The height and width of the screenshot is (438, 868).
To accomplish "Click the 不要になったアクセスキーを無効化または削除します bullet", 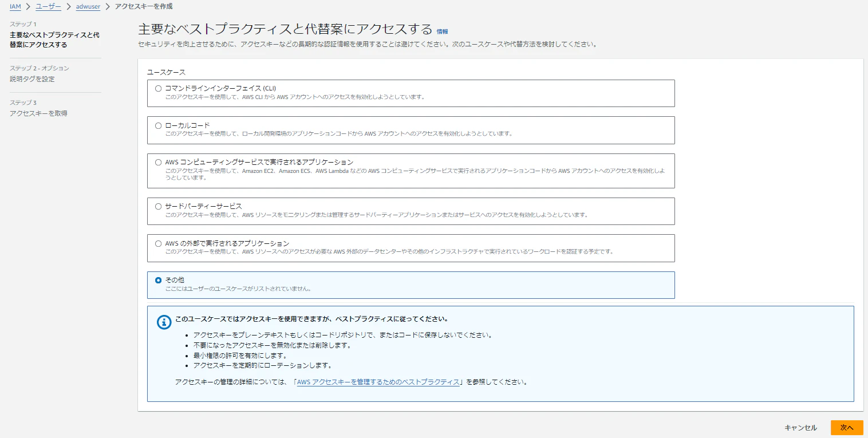I will [272, 346].
